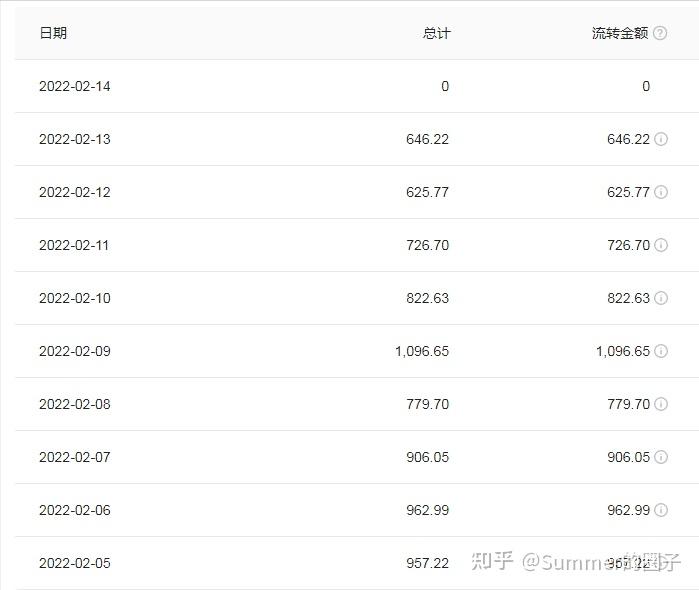Image resolution: width=699 pixels, height=590 pixels.
Task: Show info for 822.63 流转金额
Action: click(x=661, y=298)
